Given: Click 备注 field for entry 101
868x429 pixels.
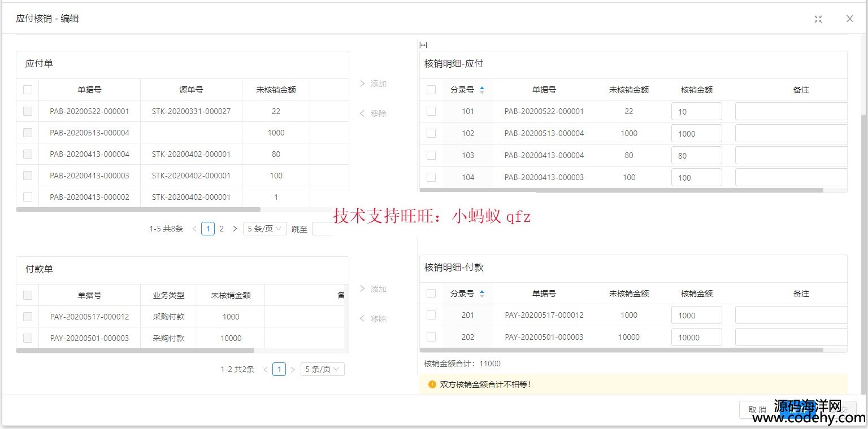Looking at the screenshot, I should point(791,111).
